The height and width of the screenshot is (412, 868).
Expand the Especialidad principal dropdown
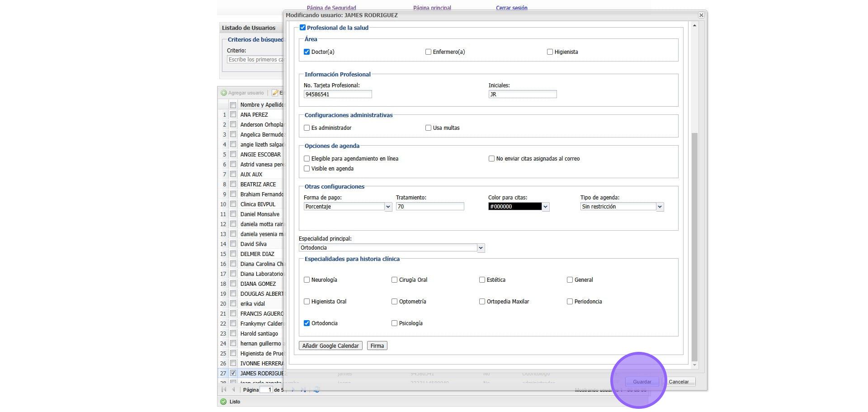[x=481, y=248]
